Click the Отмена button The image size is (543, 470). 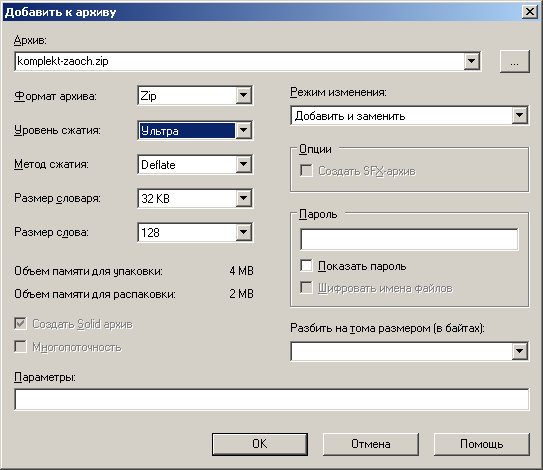pyautogui.click(x=371, y=444)
